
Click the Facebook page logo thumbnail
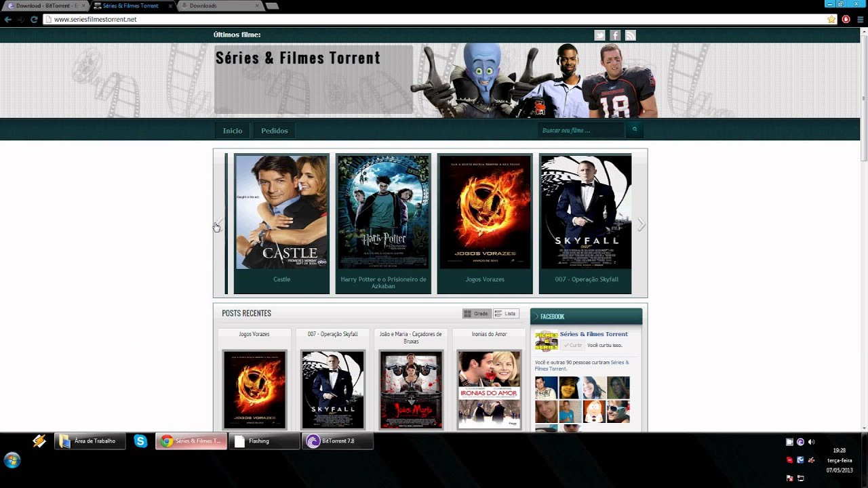pos(546,341)
